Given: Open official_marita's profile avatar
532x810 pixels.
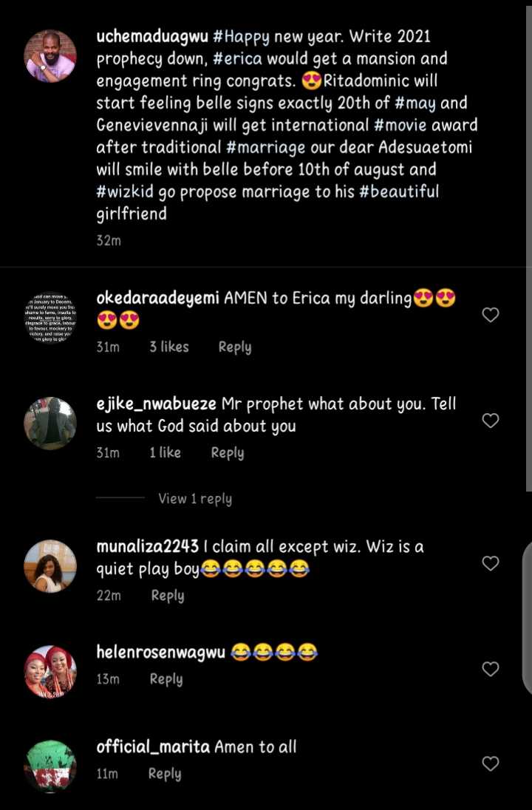Looking at the screenshot, I should point(50,766).
